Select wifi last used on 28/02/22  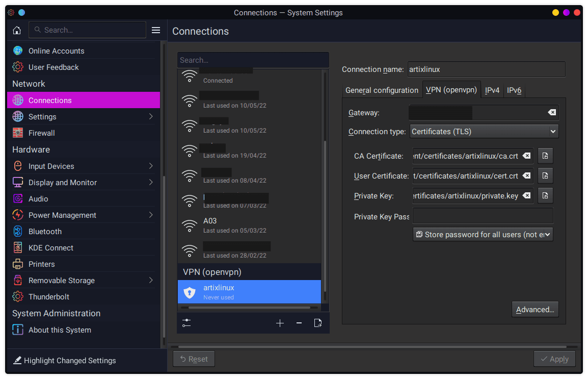click(249, 250)
